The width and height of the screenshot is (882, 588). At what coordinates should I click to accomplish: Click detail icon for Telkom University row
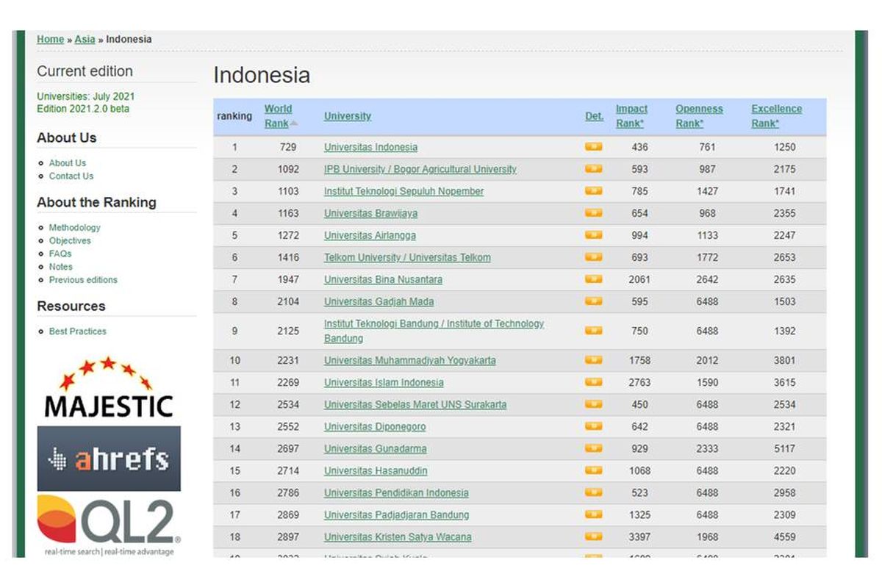[x=593, y=257]
